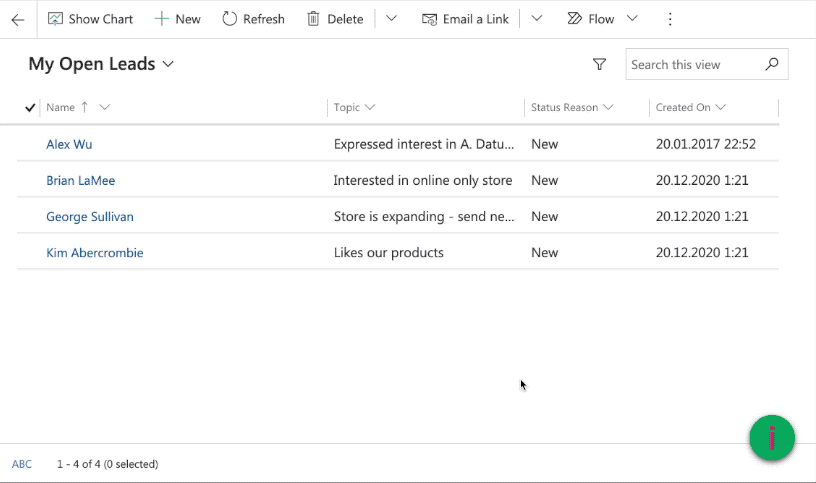Click the Delete trash can icon
This screenshot has height=483, width=816.
pos(314,19)
